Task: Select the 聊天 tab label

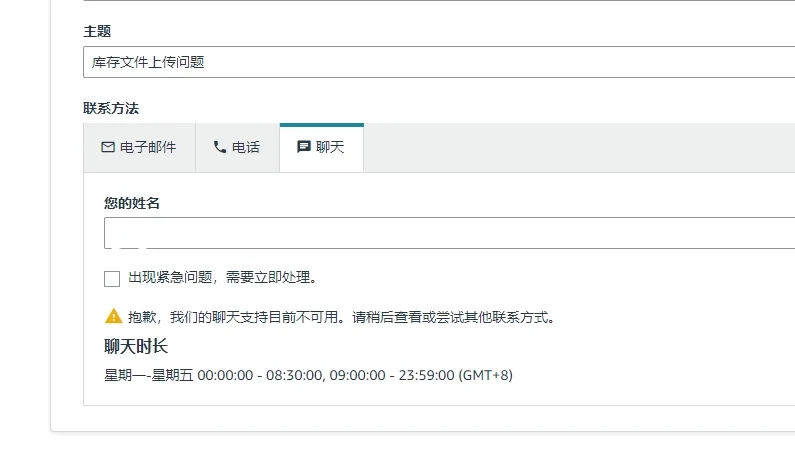Action: tap(330, 147)
